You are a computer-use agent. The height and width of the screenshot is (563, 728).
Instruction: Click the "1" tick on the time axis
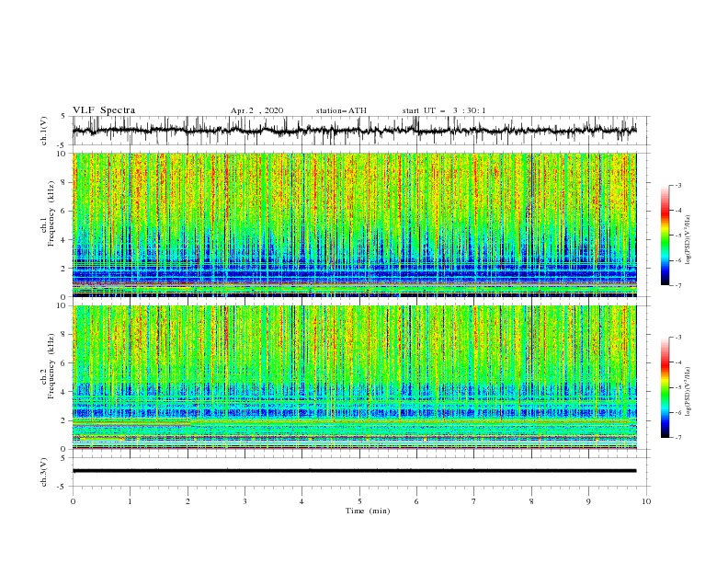130,501
